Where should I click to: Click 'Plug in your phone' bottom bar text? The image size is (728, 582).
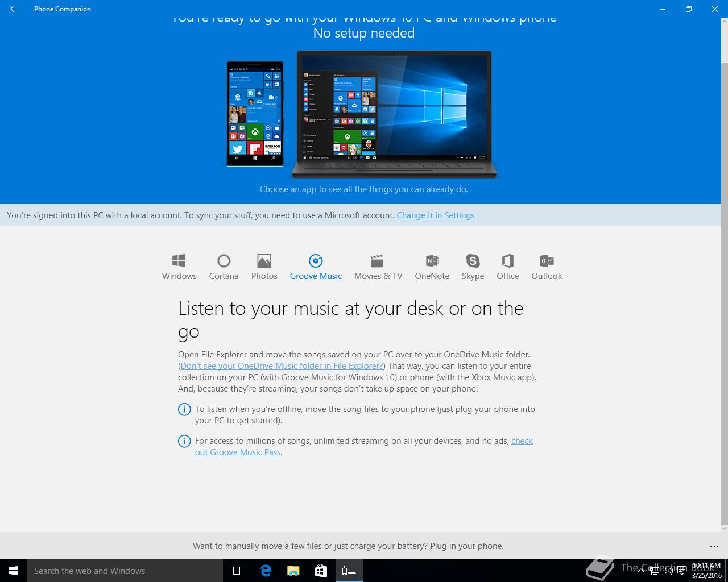pos(467,546)
